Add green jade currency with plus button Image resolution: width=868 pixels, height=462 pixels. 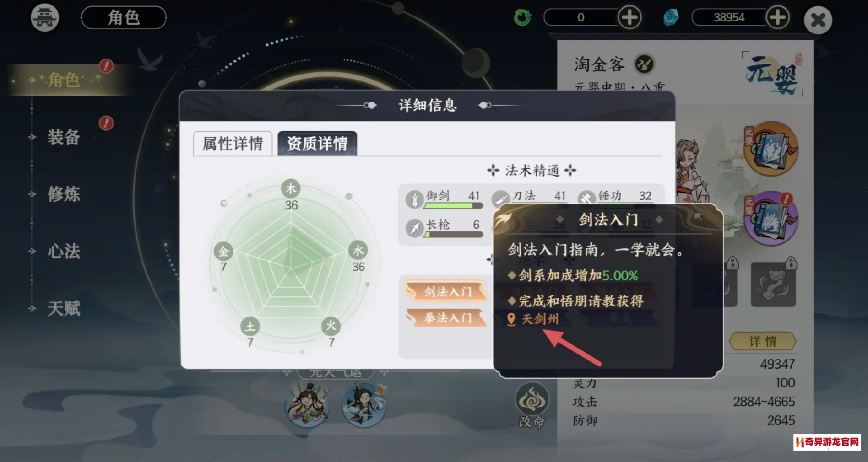(629, 18)
